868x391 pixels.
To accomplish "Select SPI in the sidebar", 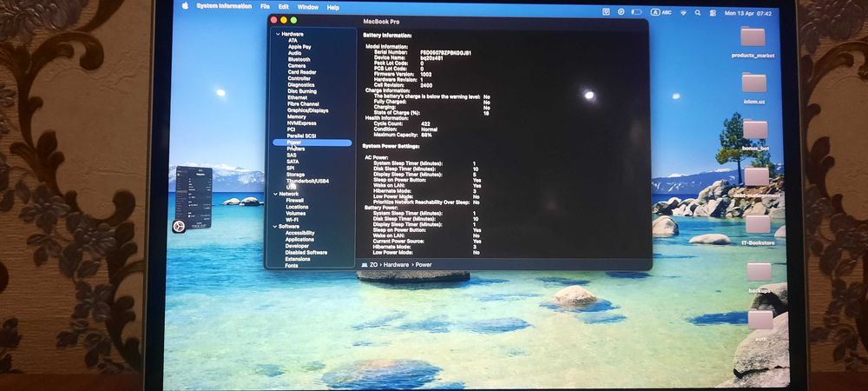I will pos(290,168).
